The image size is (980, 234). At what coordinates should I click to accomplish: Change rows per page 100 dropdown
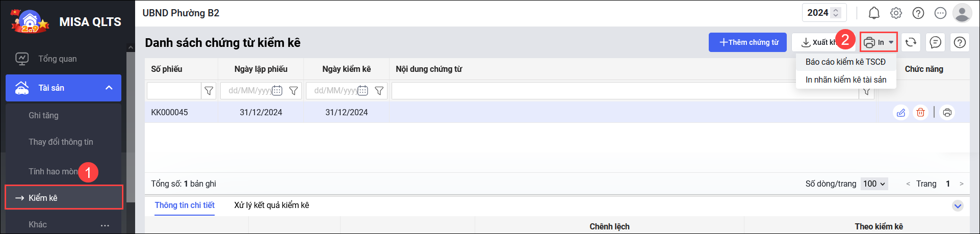[874, 184]
